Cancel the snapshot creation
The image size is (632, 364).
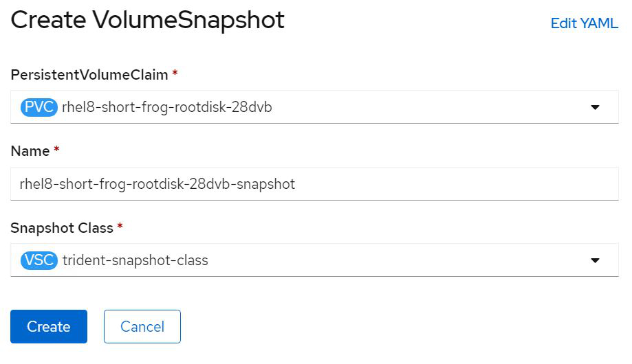pos(142,327)
